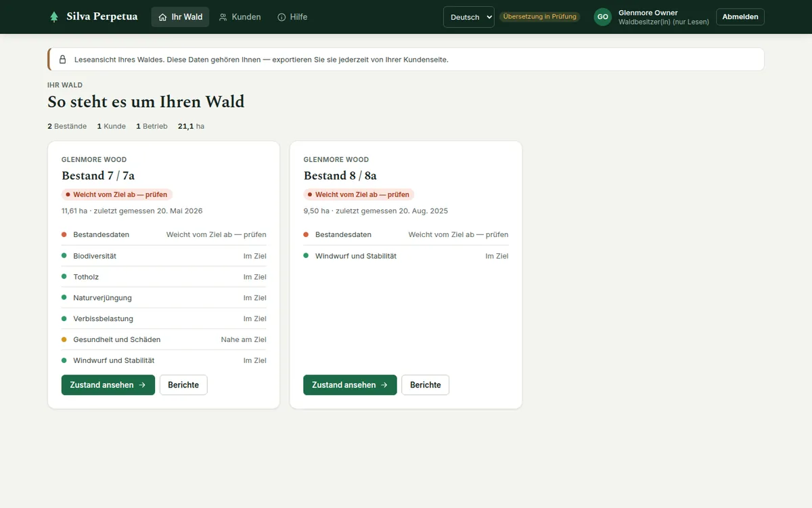Click the Abmelden button
812x508 pixels.
tap(740, 17)
